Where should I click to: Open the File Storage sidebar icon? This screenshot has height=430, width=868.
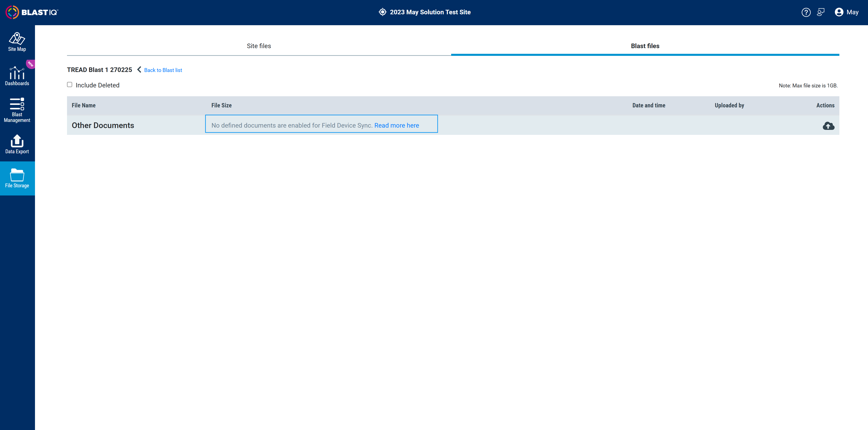tap(17, 178)
